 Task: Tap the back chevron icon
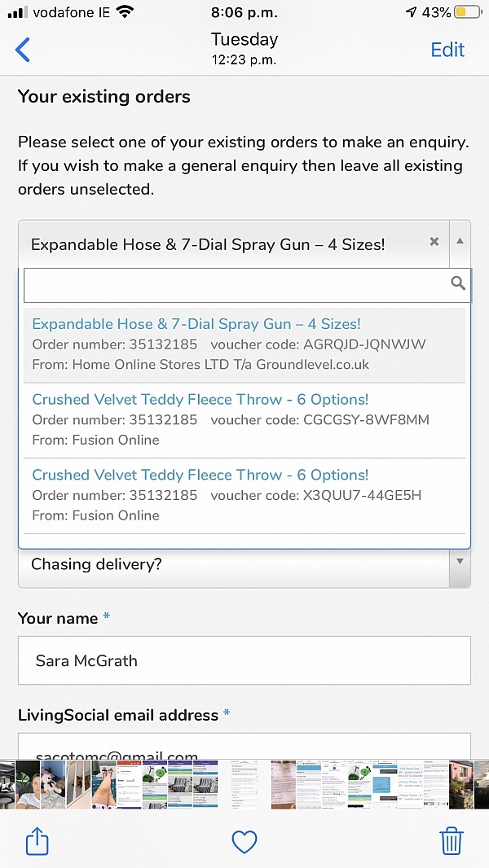(x=23, y=50)
